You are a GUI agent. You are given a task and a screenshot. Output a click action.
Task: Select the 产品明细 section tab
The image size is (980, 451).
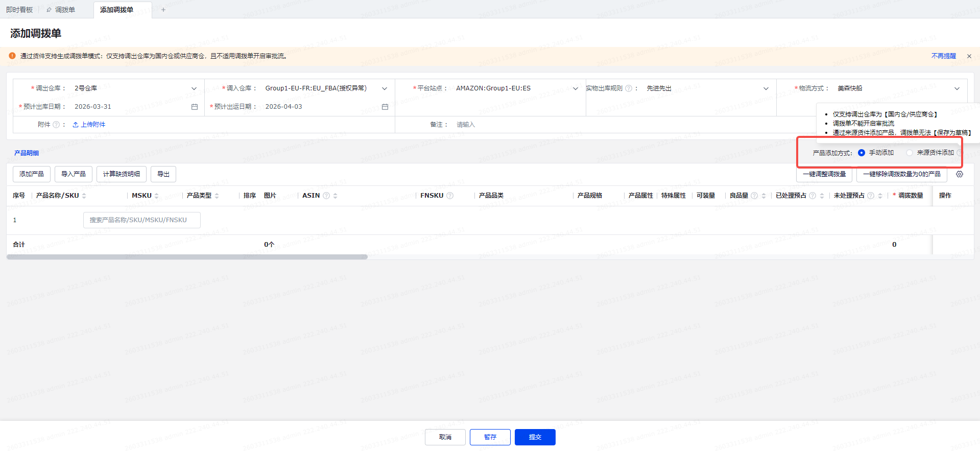point(27,153)
